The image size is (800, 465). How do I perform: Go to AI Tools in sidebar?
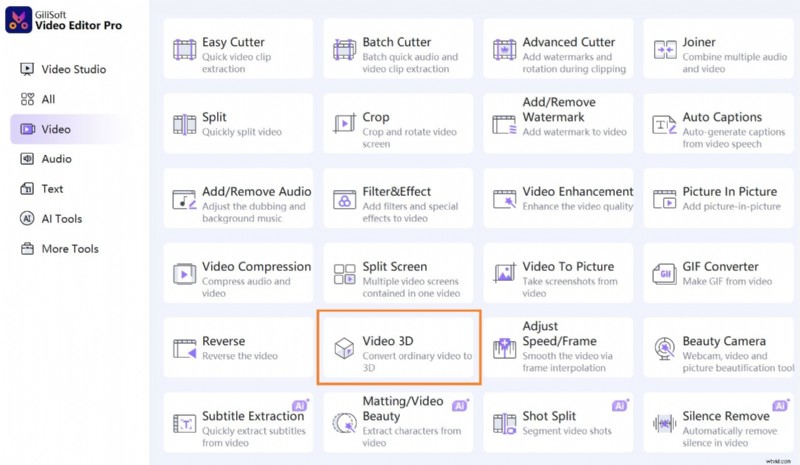pos(51,218)
